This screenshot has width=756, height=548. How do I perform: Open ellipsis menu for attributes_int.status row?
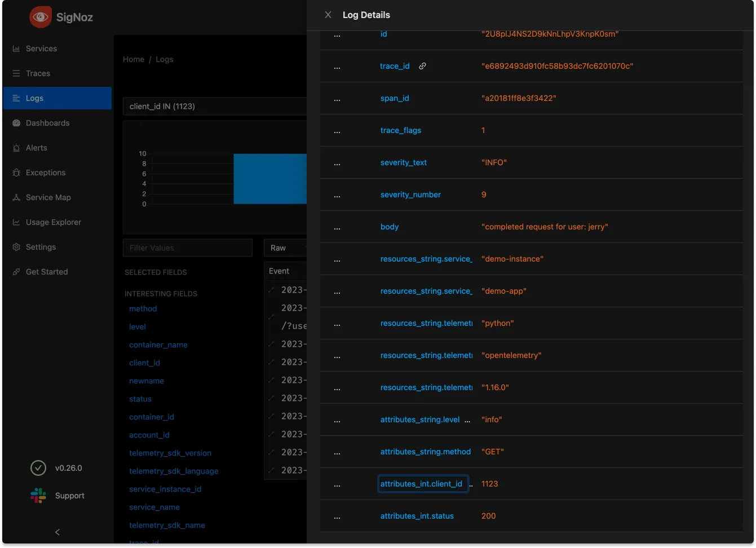(x=337, y=517)
